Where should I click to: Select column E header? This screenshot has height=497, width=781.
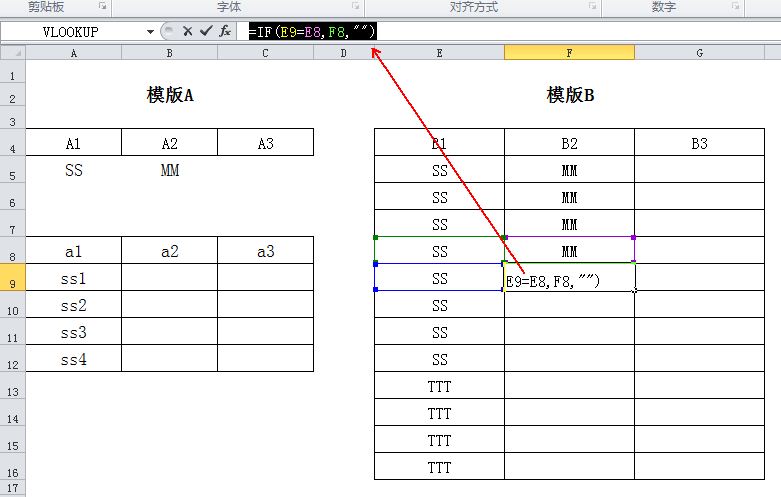pyautogui.click(x=439, y=53)
